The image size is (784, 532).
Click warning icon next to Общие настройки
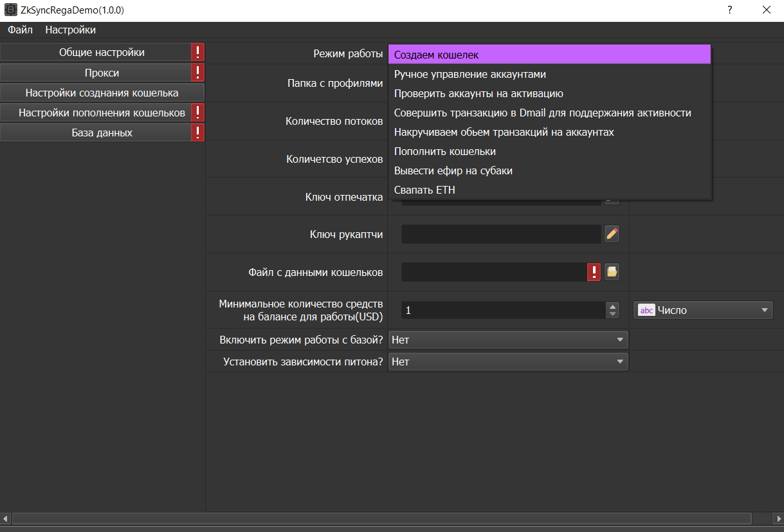[197, 52]
